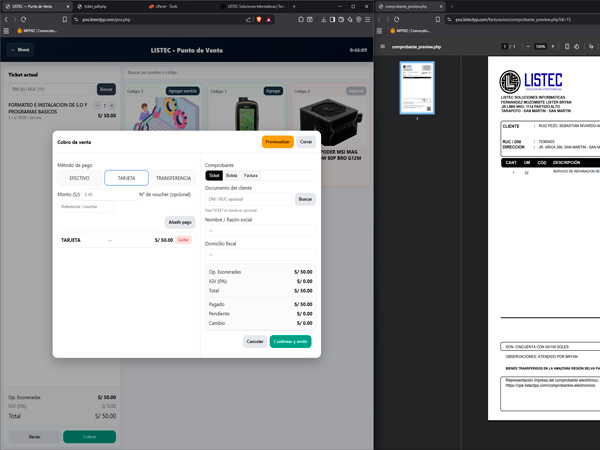Reload the pos.php page

(x=24, y=19)
